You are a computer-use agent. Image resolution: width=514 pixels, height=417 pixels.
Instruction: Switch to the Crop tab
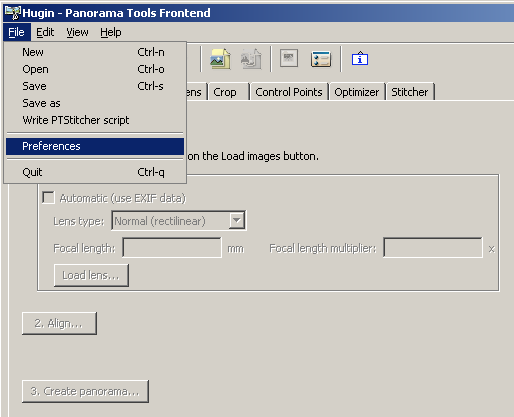click(x=229, y=92)
